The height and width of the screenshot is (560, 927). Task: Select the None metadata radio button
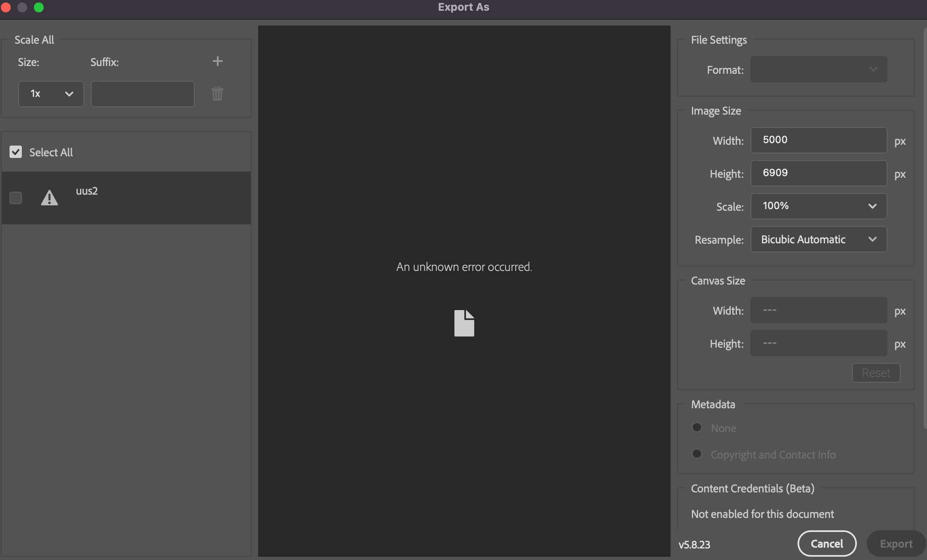tap(697, 428)
